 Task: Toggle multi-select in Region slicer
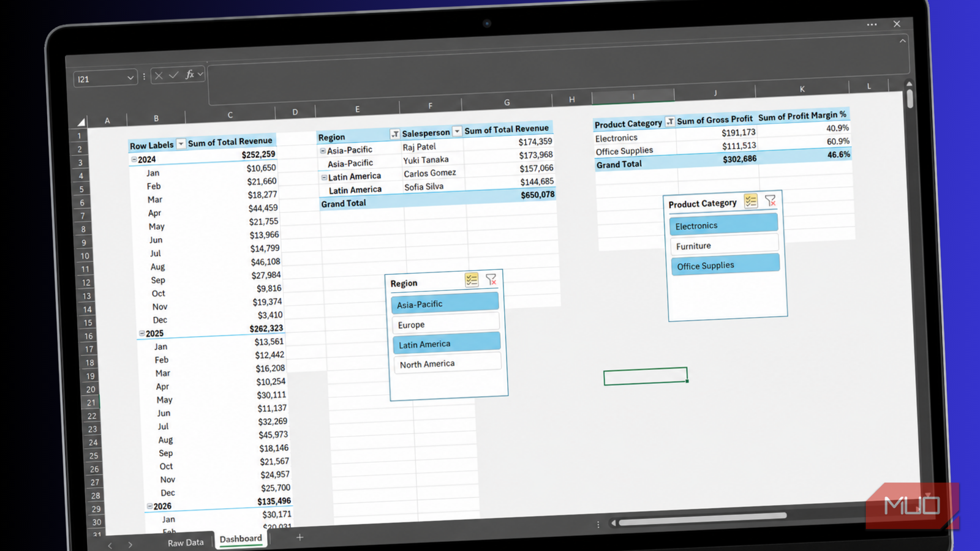pyautogui.click(x=471, y=280)
